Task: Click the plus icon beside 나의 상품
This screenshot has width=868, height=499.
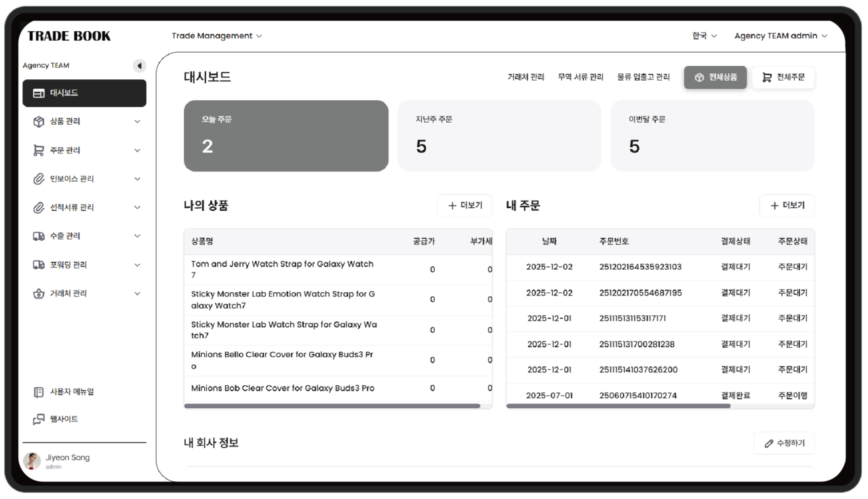Action: point(452,205)
